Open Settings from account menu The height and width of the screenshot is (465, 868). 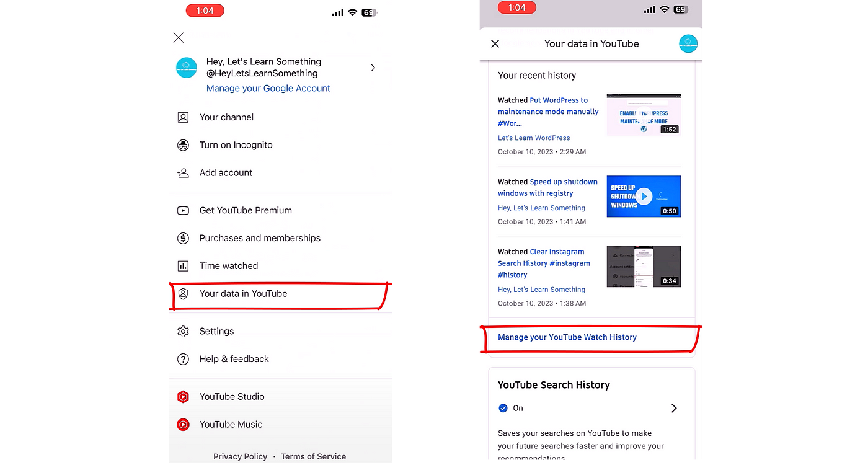(216, 331)
